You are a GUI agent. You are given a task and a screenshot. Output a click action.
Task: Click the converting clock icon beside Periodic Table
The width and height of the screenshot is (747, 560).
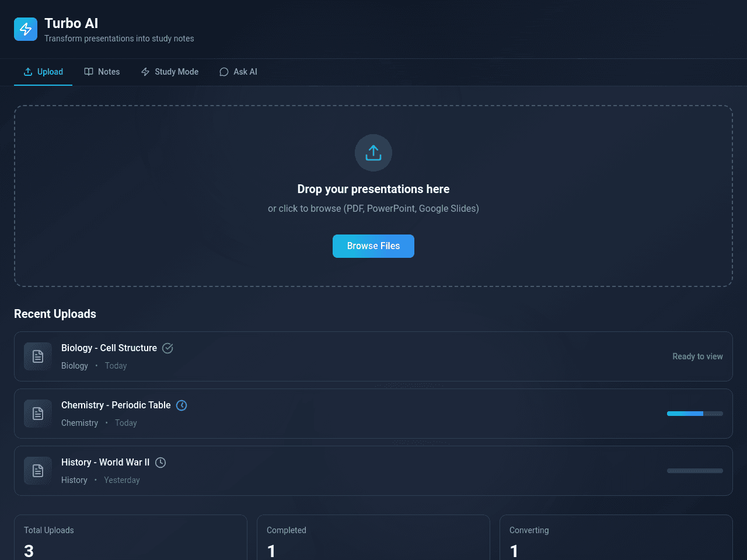pos(181,405)
